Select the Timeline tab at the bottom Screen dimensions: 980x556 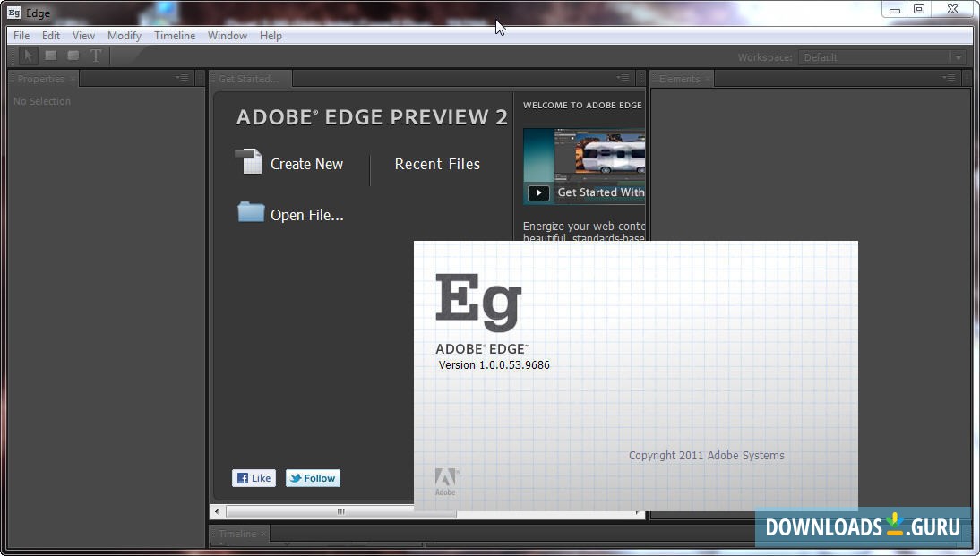pyautogui.click(x=236, y=533)
